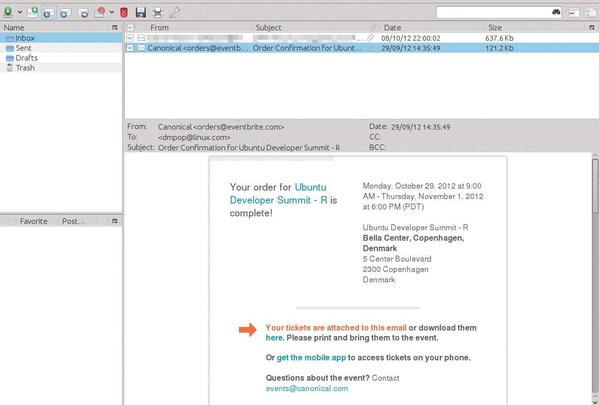Screen dimensions: 600x405
Task: Click the red delete message icon
Action: click(x=124, y=13)
